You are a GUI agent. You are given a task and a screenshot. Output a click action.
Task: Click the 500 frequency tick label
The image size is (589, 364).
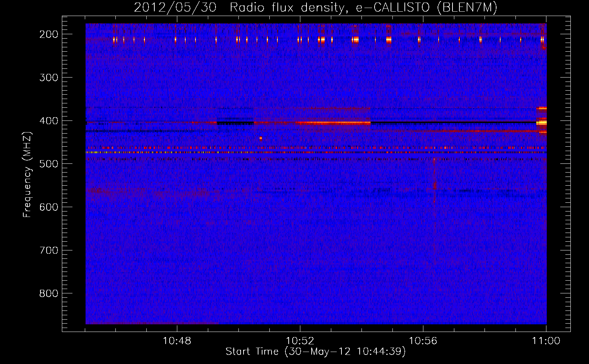[x=49, y=164]
